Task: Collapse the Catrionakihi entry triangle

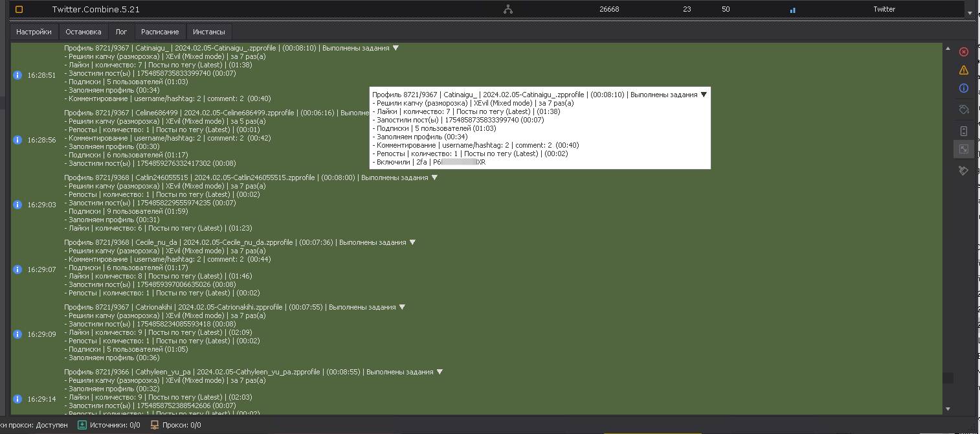Action: point(402,307)
